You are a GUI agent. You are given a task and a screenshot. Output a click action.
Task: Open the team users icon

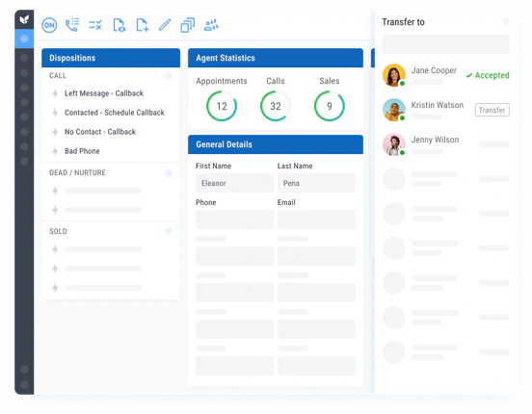coord(211,25)
